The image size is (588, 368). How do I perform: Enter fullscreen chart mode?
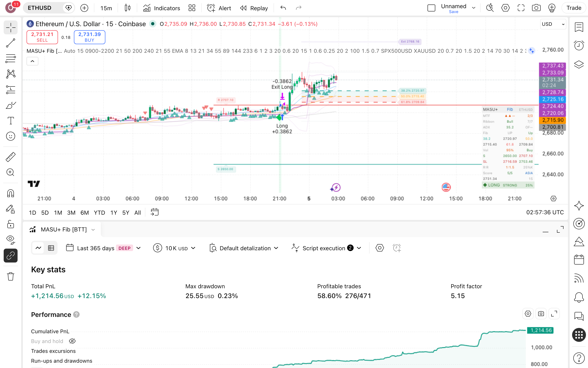coord(521,8)
